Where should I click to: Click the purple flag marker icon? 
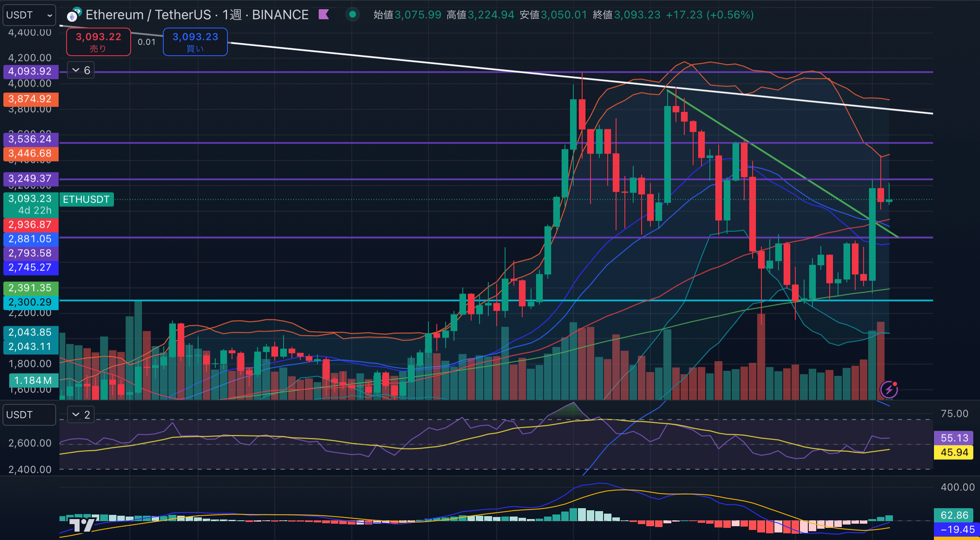click(324, 15)
